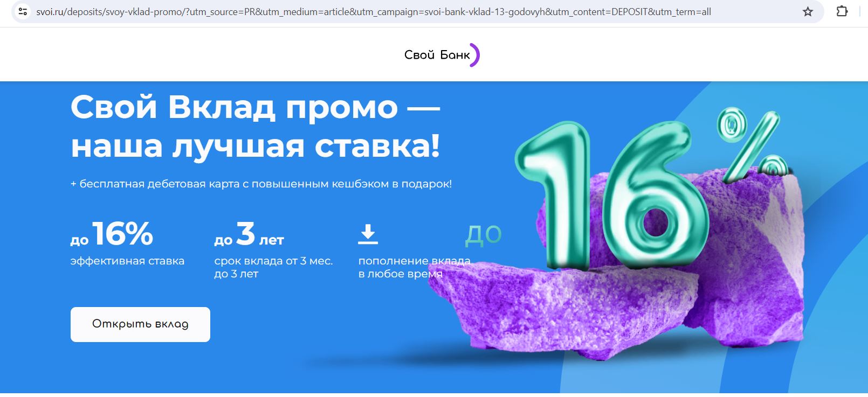The image size is (868, 397).
Task: Click the до 16% rate figure
Action: click(112, 234)
